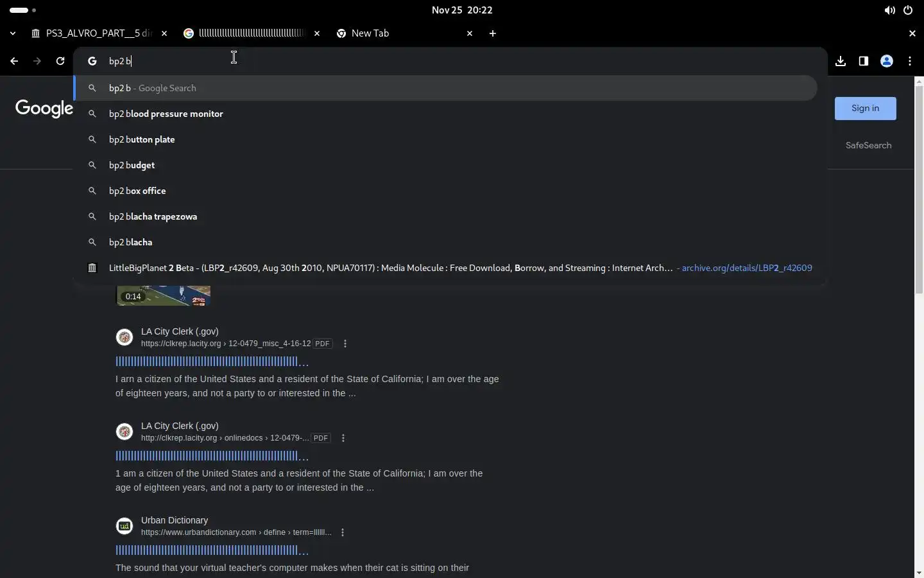Screen dimensions: 924x578
Task: Choose the 'bp2 box office' suggestion
Action: (x=445, y=191)
